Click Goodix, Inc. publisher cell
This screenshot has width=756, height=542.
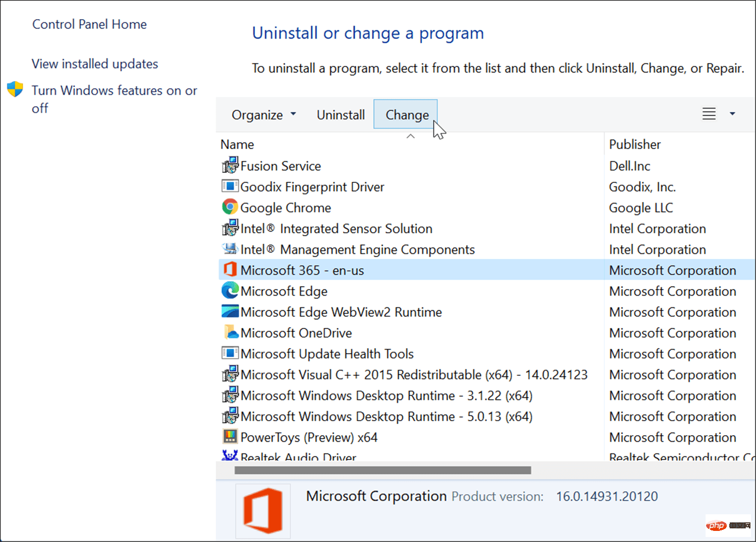pos(642,187)
